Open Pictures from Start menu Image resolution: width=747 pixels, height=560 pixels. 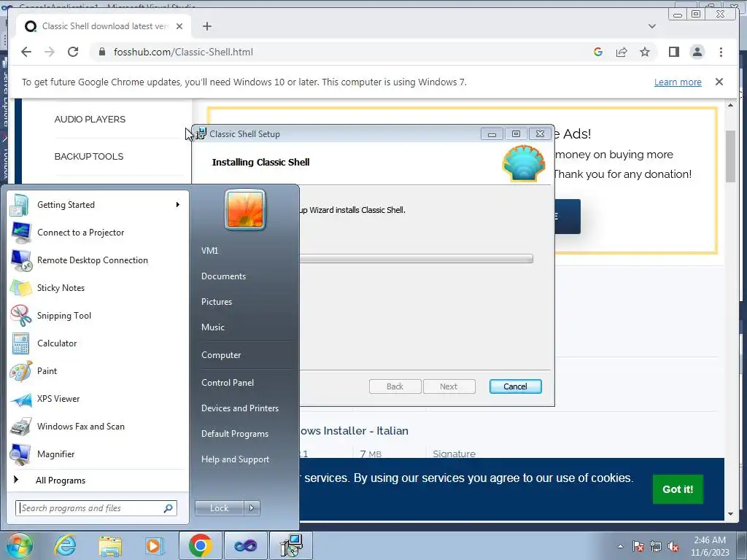click(x=217, y=302)
